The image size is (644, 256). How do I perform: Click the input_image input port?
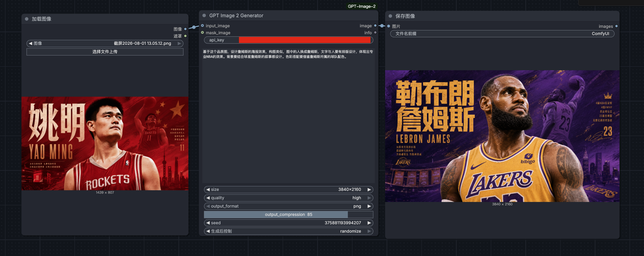tap(203, 26)
